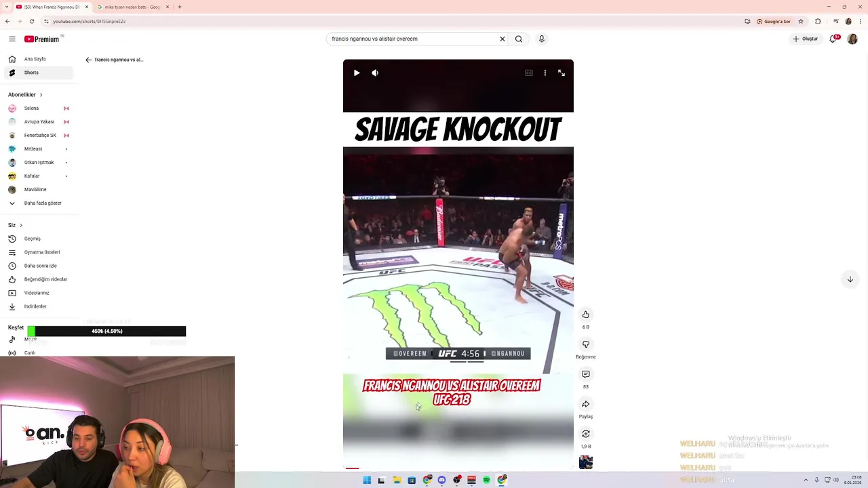Enter fullscreen on the Short

point(561,73)
